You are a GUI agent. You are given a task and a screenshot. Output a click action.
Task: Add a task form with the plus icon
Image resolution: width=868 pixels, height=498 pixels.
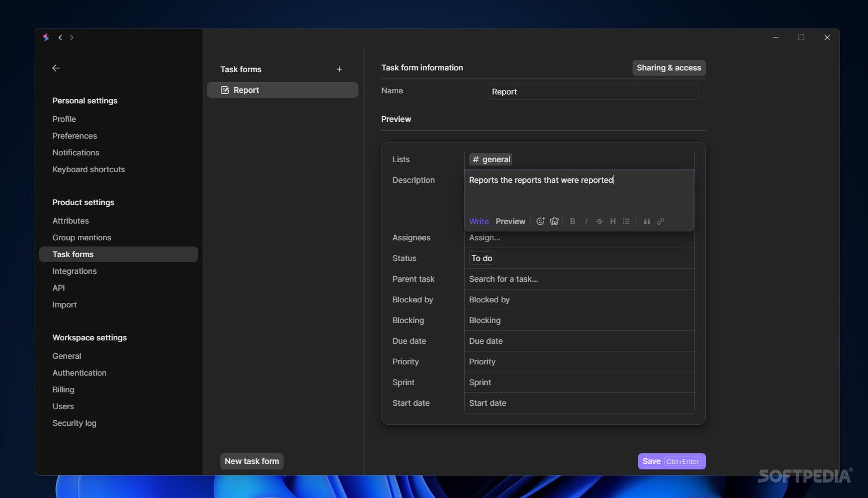[339, 69]
